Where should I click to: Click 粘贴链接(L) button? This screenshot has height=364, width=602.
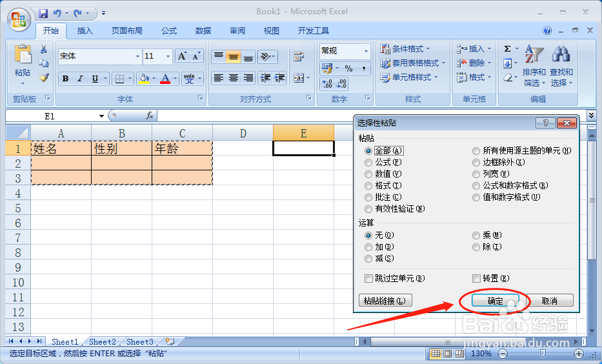(x=385, y=301)
